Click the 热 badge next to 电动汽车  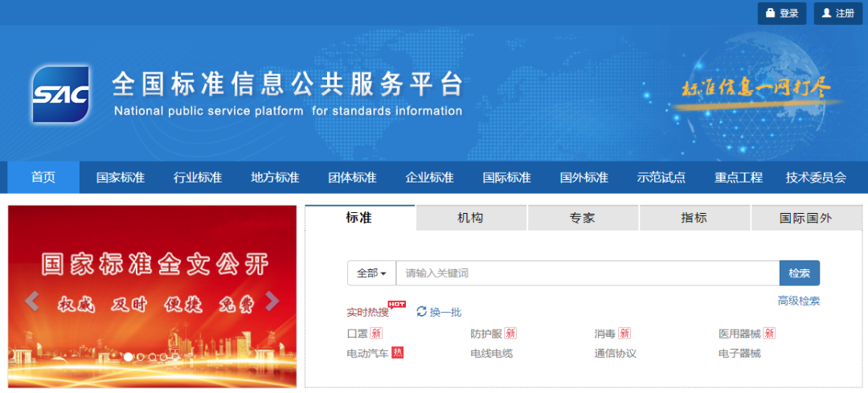pos(398,353)
